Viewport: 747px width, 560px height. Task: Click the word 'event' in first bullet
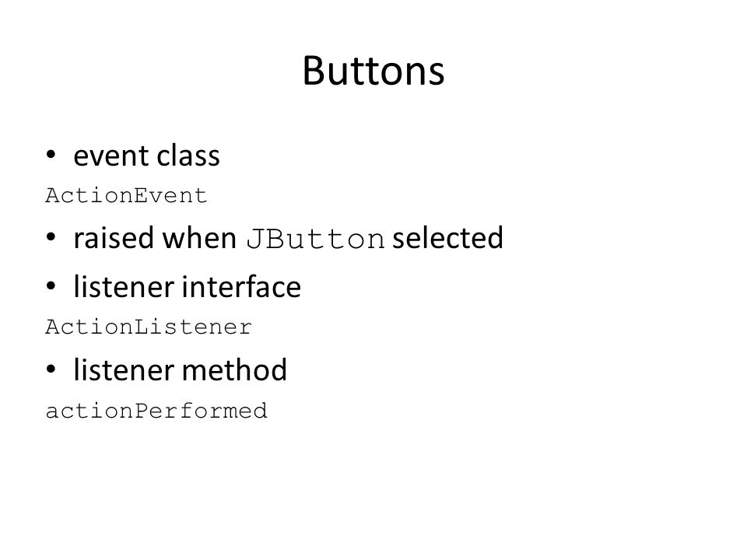point(111,156)
